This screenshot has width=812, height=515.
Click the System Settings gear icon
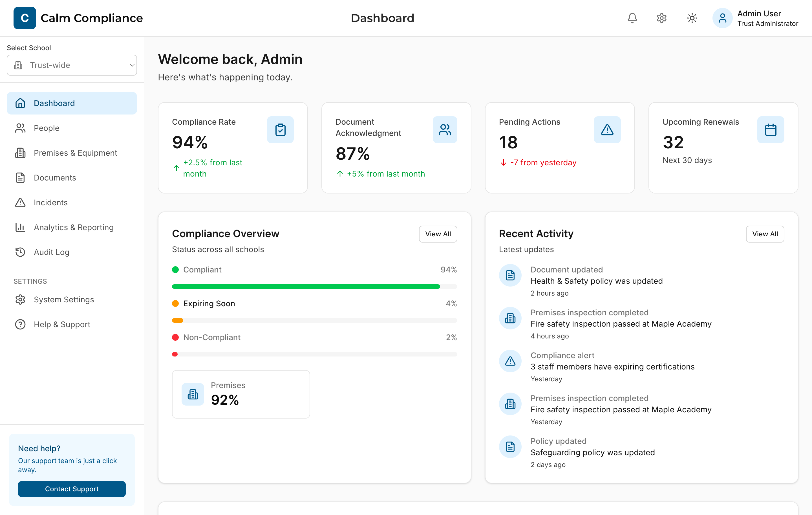coord(20,300)
